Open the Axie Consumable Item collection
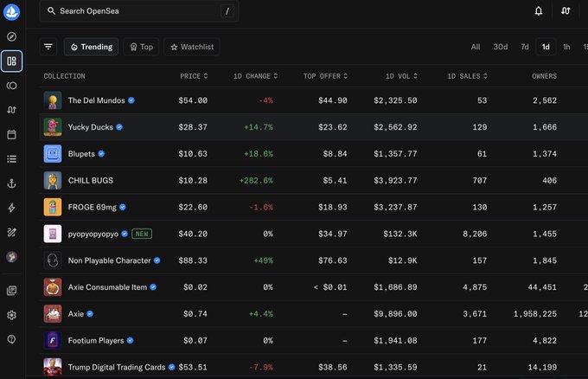The width and height of the screenshot is (588, 379). coord(107,287)
